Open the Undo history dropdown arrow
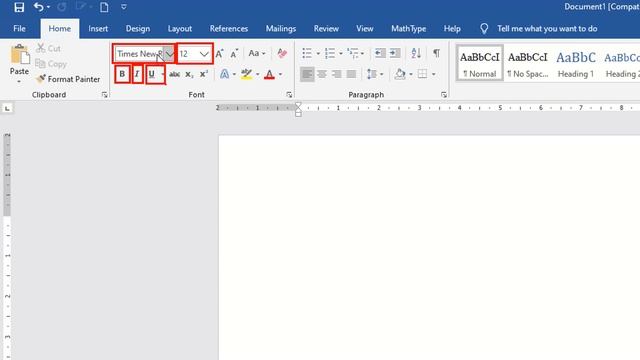 click(49, 7)
